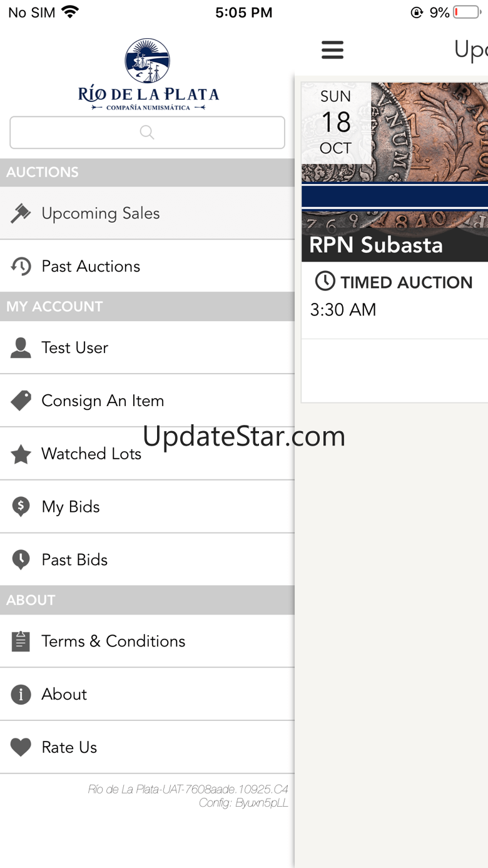Tap the Río de la Plata logo

(x=148, y=75)
